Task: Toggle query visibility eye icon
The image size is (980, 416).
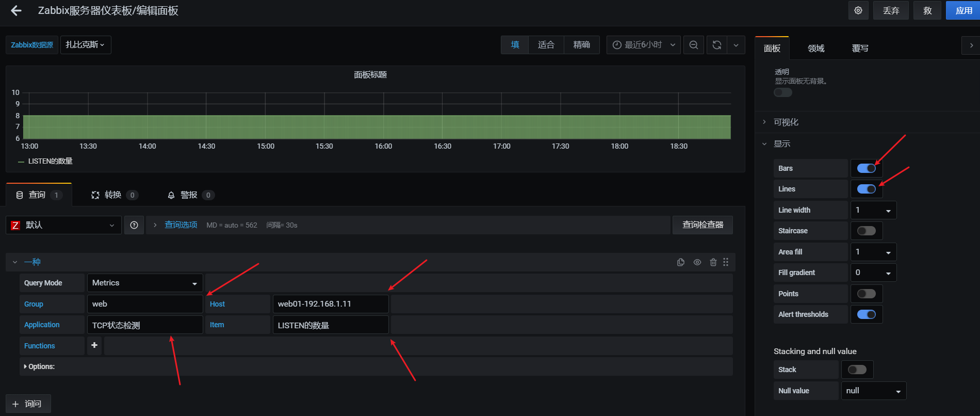Action: [697, 262]
